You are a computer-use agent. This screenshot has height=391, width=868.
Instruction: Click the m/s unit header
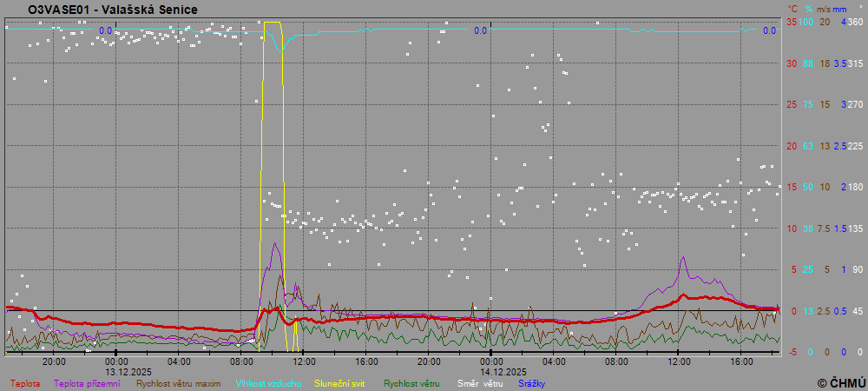point(825,9)
